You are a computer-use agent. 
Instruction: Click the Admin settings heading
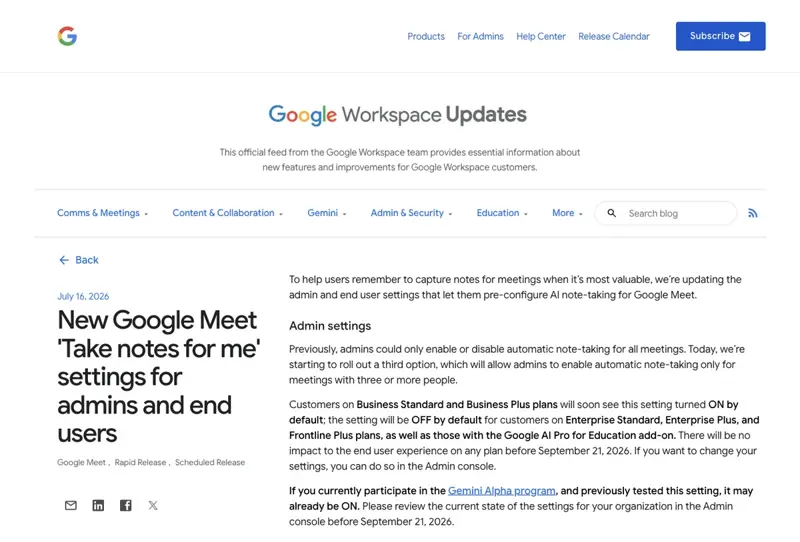pyautogui.click(x=330, y=326)
